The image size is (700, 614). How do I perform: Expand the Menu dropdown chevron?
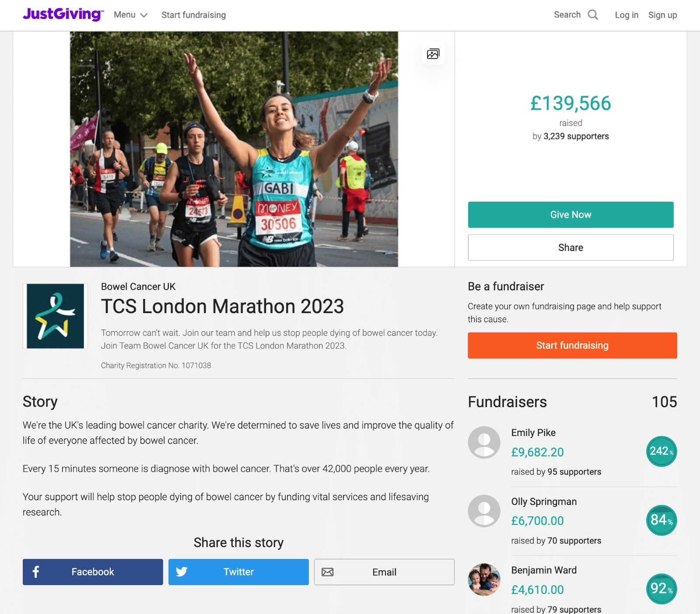point(143,15)
